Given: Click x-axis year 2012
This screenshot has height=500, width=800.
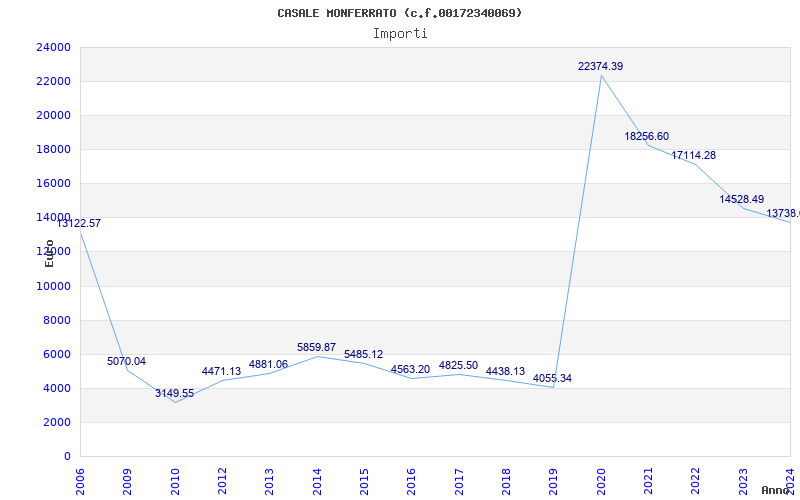Looking at the screenshot, I should pyautogui.click(x=222, y=481).
